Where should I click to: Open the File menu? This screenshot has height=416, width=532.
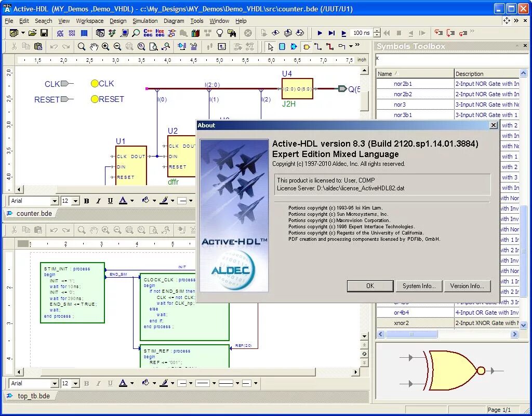point(9,21)
